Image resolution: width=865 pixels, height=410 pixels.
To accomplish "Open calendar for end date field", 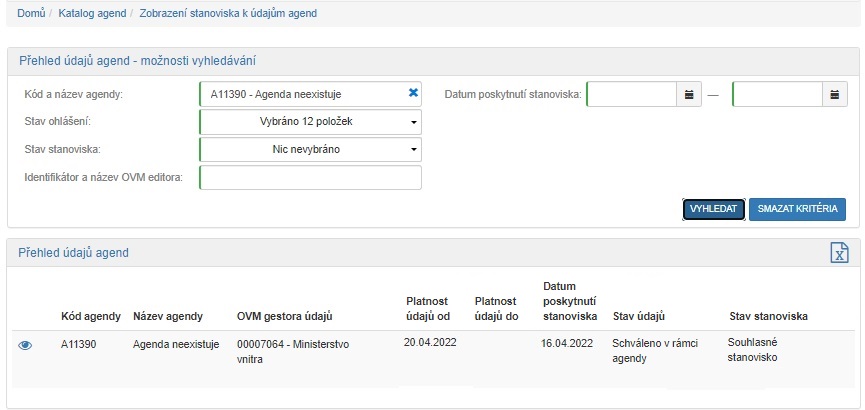I will (834, 95).
